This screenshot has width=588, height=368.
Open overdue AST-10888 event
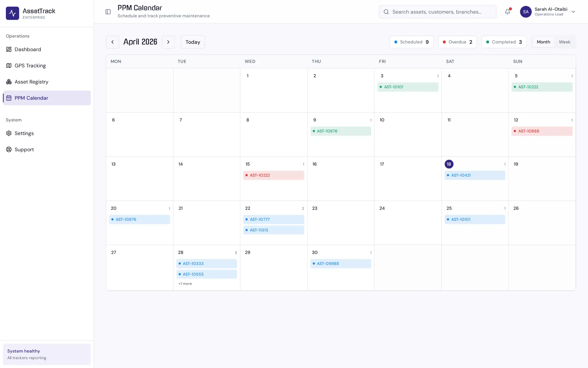pyautogui.click(x=542, y=131)
